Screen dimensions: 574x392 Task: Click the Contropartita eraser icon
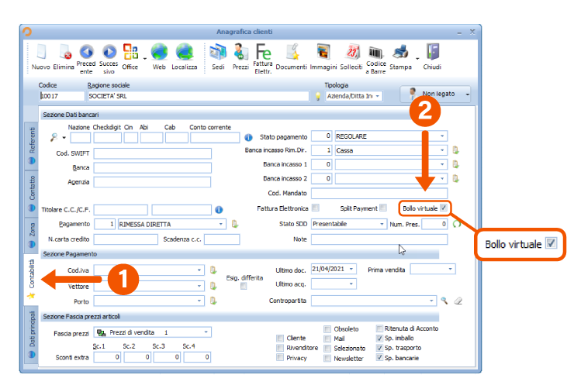458,301
